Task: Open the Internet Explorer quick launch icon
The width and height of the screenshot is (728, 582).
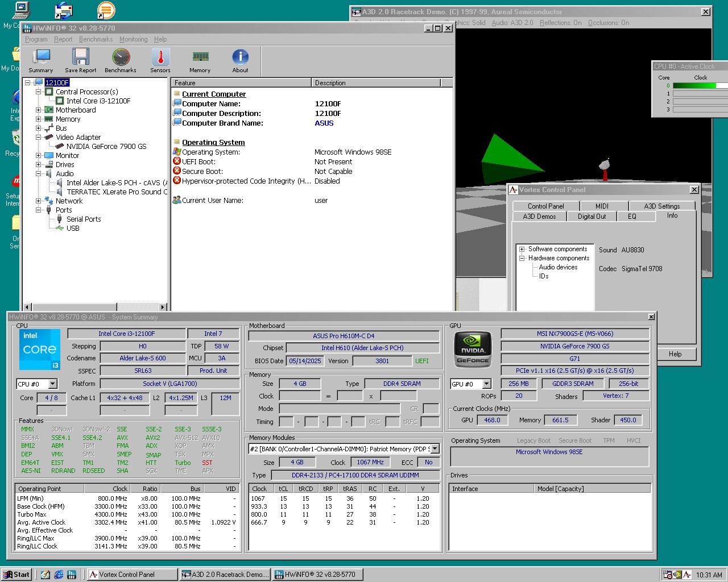Action: pyautogui.click(x=59, y=575)
